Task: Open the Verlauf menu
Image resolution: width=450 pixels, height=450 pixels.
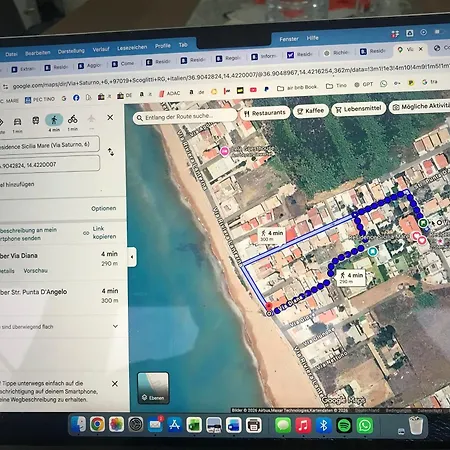Action: (101, 49)
